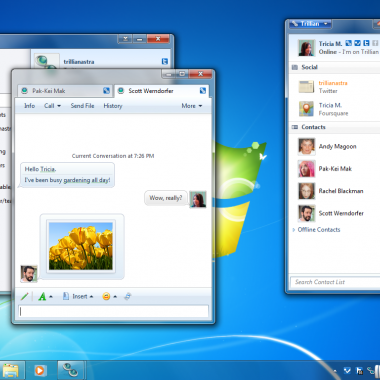The width and height of the screenshot is (380, 380).
Task: Open the font options arrow next to A
Action: click(x=51, y=296)
